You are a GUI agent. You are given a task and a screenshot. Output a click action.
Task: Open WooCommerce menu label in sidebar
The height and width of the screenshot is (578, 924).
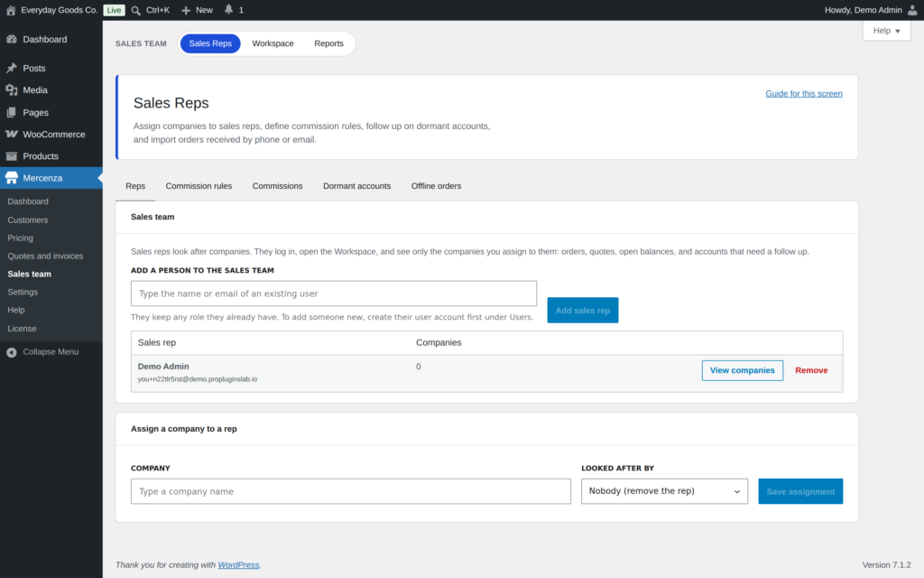click(x=53, y=135)
